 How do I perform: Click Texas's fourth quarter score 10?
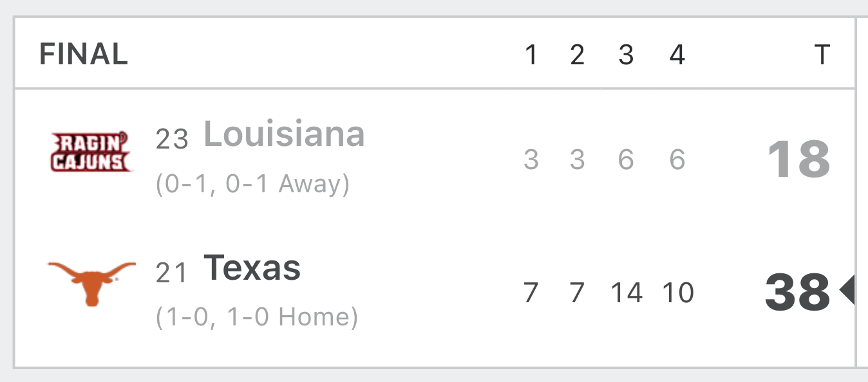click(678, 293)
